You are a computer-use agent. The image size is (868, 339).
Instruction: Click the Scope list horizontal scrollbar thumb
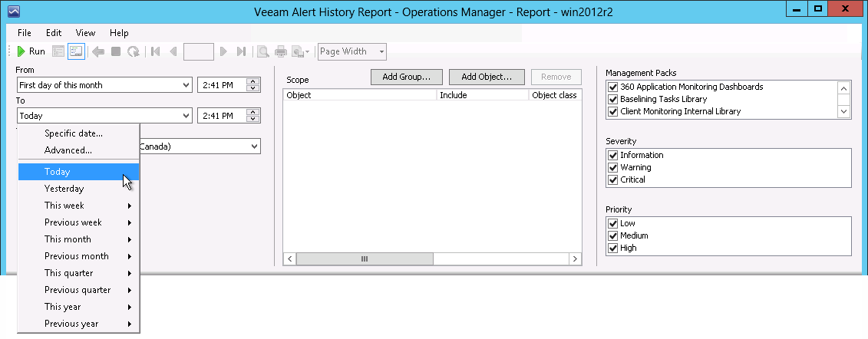tap(365, 258)
